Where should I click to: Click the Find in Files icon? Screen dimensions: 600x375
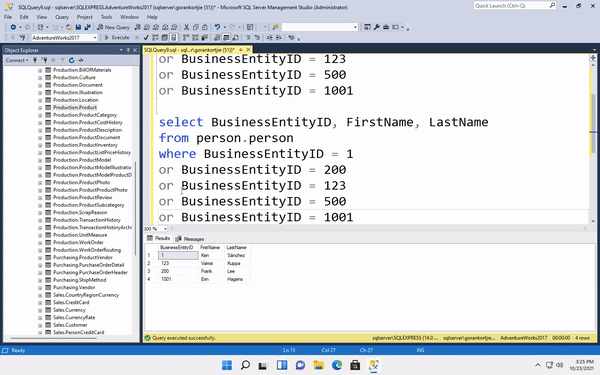point(276,27)
